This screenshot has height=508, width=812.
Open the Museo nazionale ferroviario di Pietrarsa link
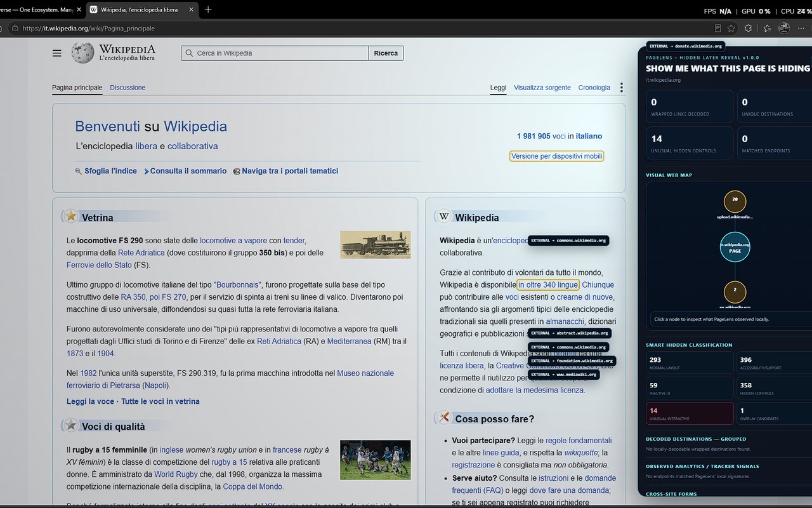tap(230, 379)
